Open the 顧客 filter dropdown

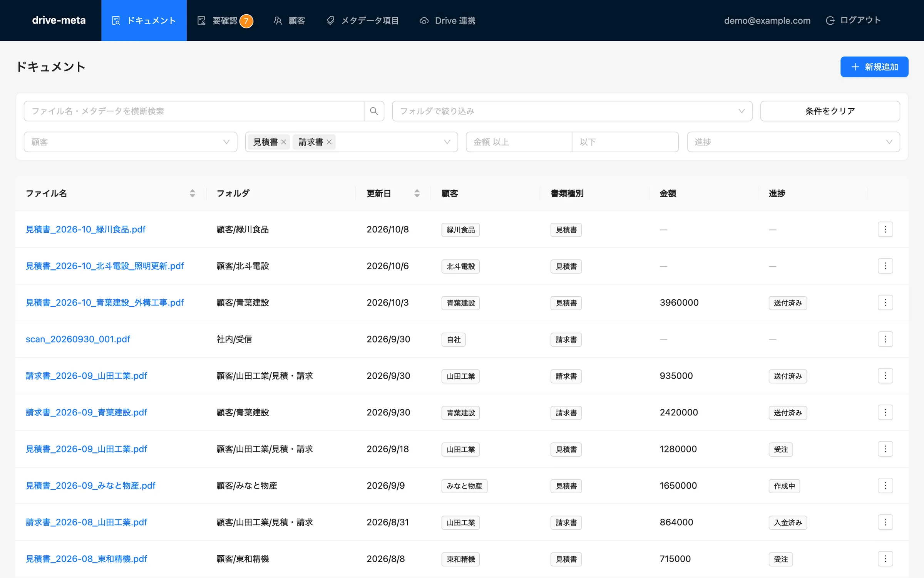click(131, 142)
